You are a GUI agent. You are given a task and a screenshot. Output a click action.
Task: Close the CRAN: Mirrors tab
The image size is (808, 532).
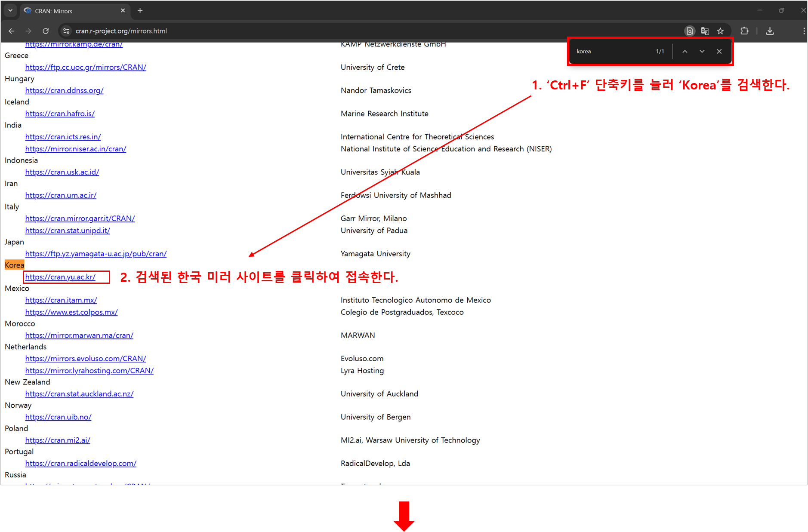(123, 11)
